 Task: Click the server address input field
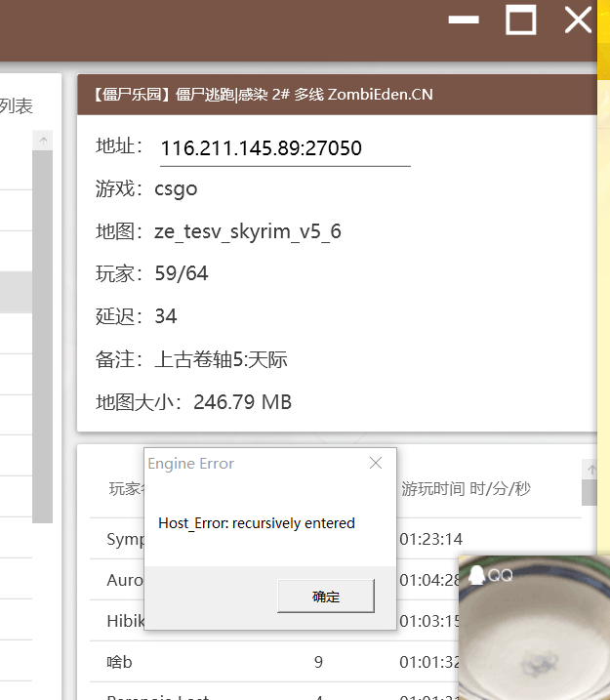[x=285, y=148]
